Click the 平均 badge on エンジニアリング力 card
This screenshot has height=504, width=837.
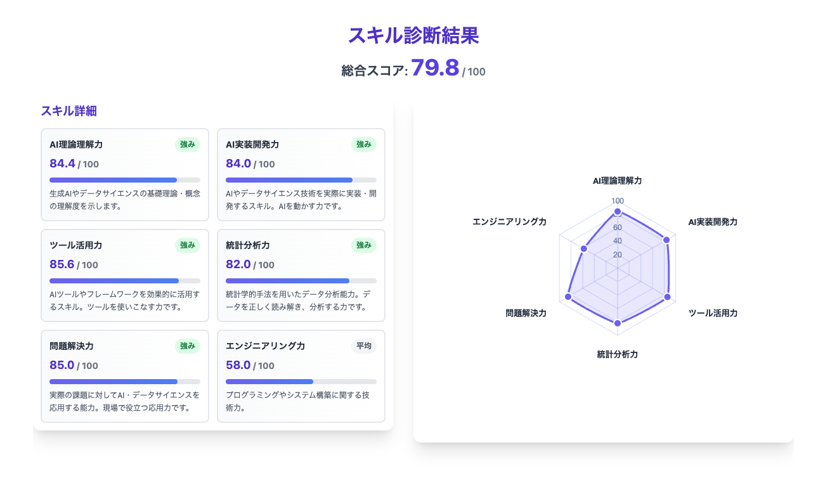363,346
